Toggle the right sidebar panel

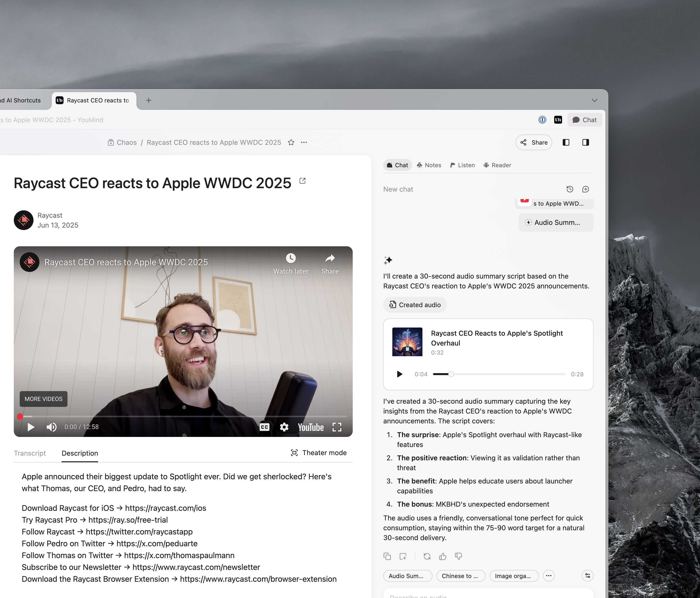[x=585, y=143]
